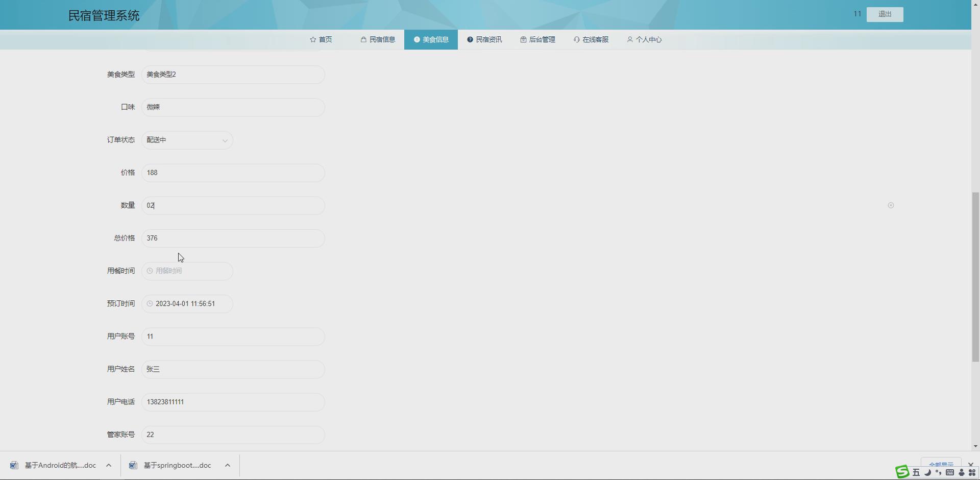Click star icon beside 首页

point(313,39)
